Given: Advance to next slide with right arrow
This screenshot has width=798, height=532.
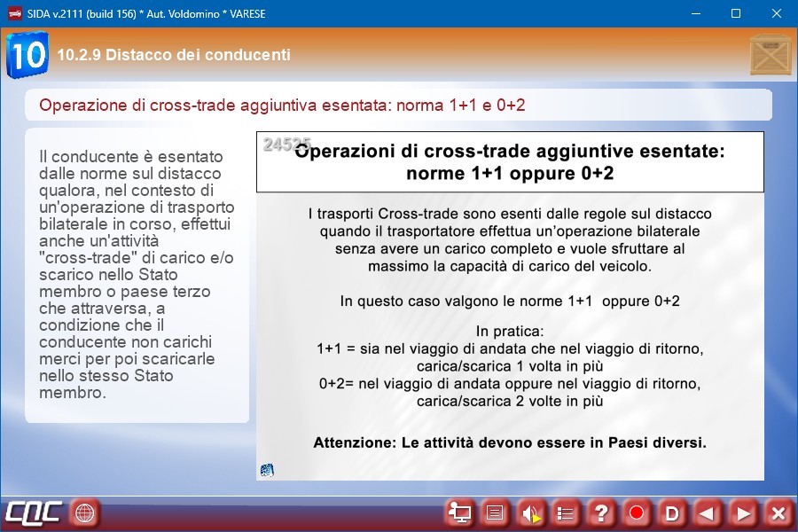Looking at the screenshot, I should [743, 512].
